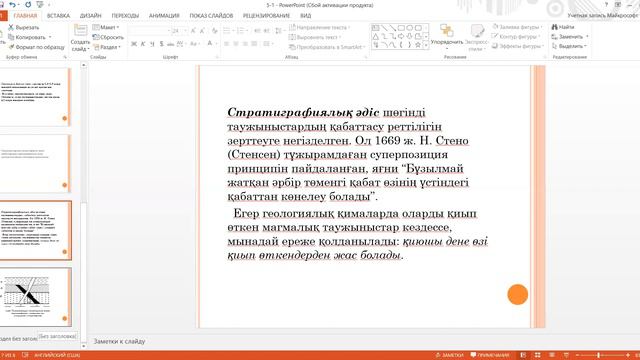Image resolution: width=640 pixels, height=360 pixels.
Task: Start slideshow from quick access toolbar icon
Action: [40, 5]
